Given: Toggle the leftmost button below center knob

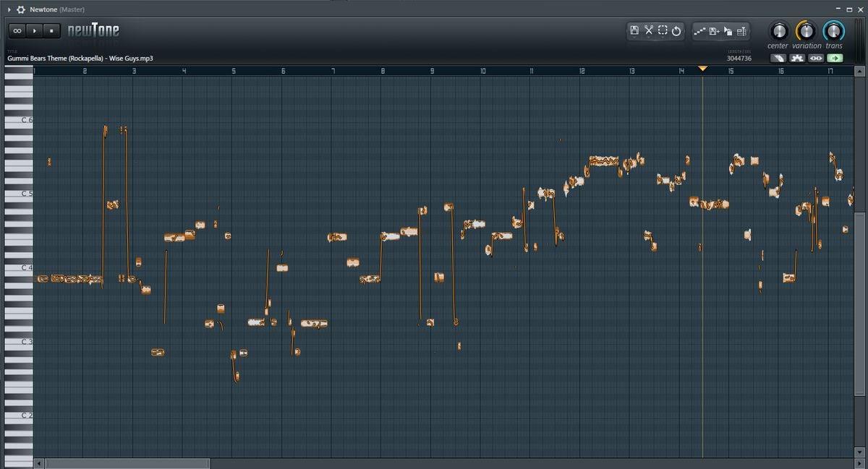Looking at the screenshot, I should coord(778,58).
